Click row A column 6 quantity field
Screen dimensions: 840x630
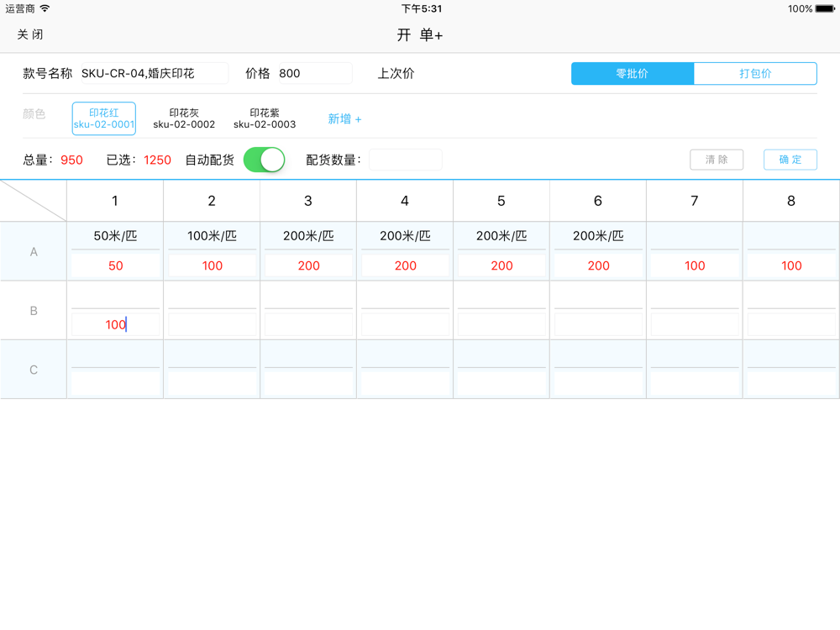coord(598,265)
